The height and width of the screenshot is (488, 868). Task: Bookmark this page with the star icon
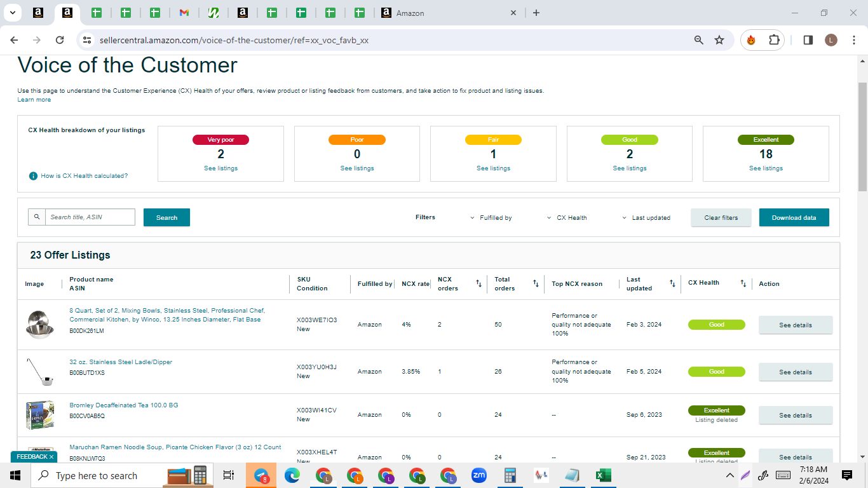pos(719,40)
